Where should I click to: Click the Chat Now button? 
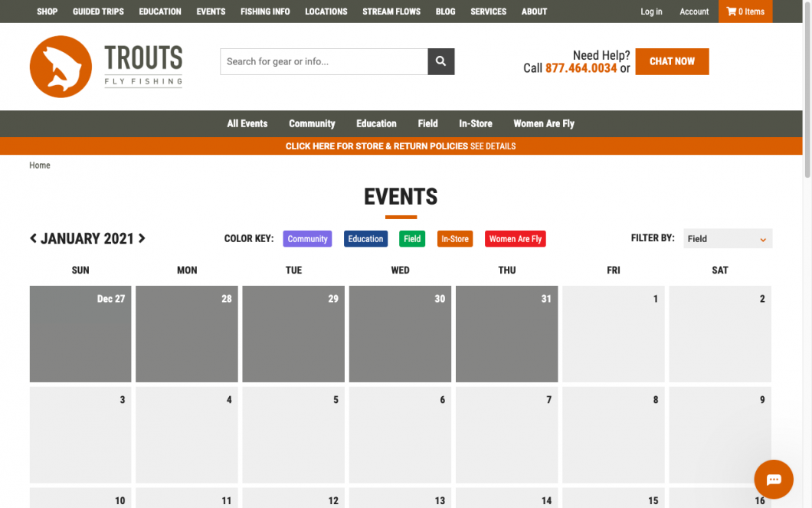[x=672, y=61]
